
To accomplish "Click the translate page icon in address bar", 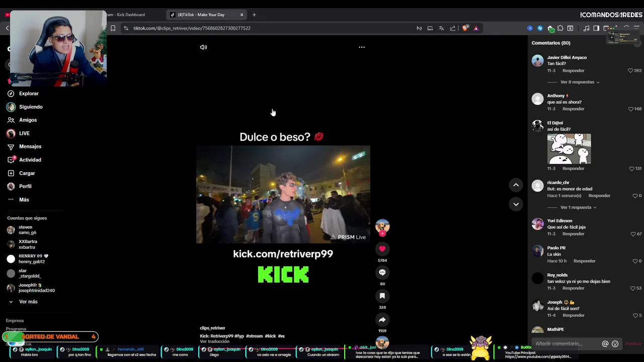I will pos(441,28).
